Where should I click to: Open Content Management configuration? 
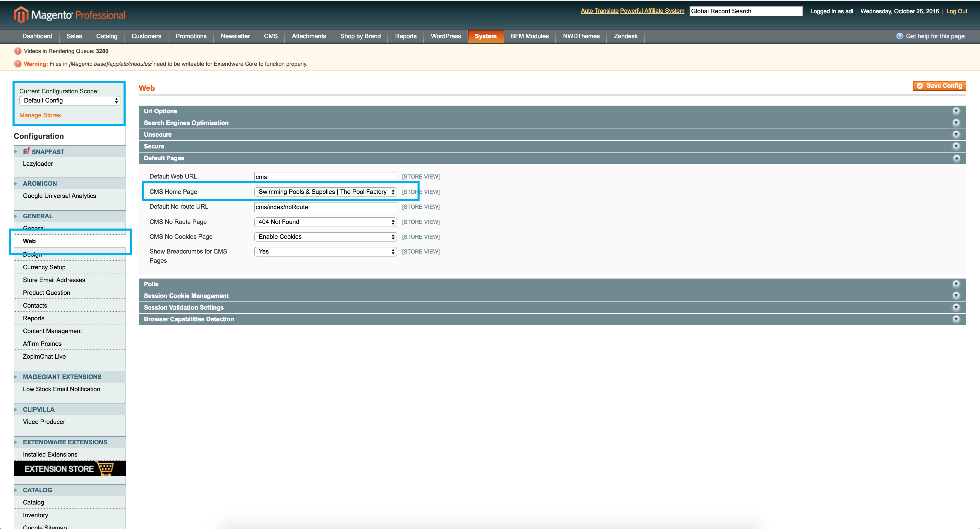click(53, 331)
